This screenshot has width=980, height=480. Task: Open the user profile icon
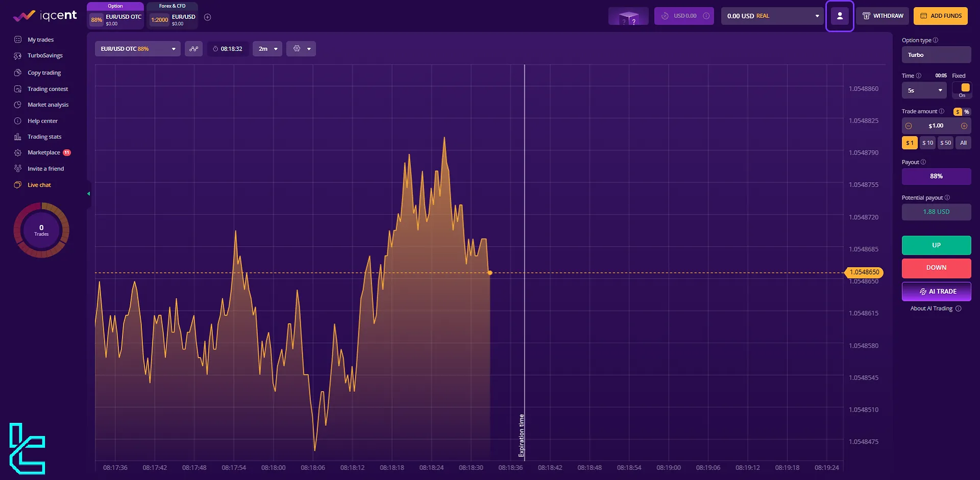[840, 16]
